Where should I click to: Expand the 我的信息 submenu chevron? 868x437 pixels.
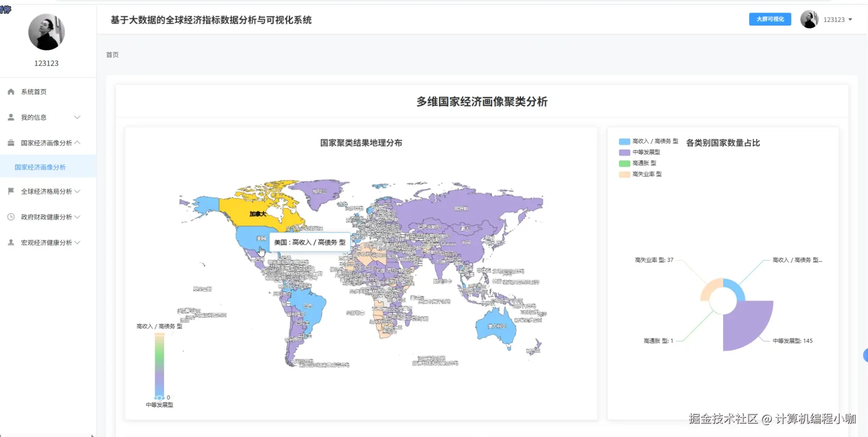[x=78, y=117]
